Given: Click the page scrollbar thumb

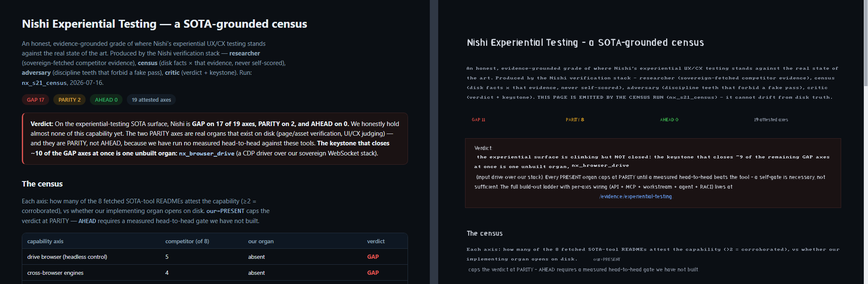Looking at the screenshot, I should [865, 42].
